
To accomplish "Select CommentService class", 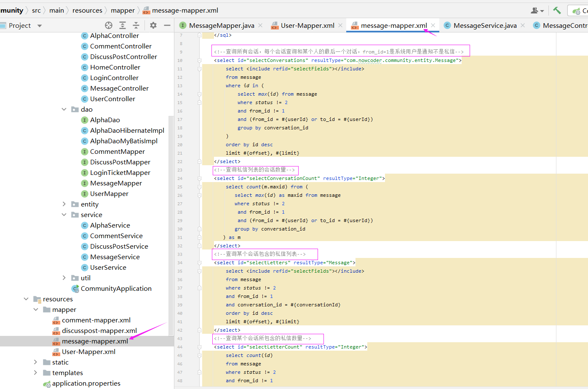I will [116, 236].
